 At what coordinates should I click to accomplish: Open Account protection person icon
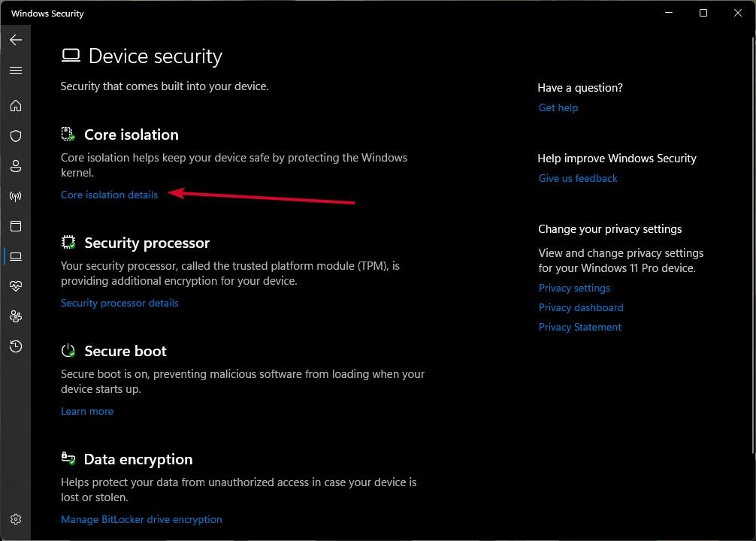(x=16, y=166)
